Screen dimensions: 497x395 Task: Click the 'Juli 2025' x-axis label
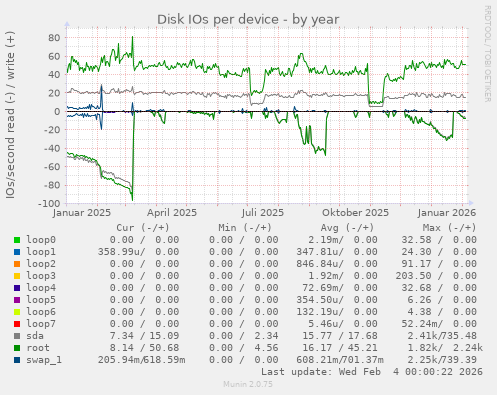tap(263, 213)
